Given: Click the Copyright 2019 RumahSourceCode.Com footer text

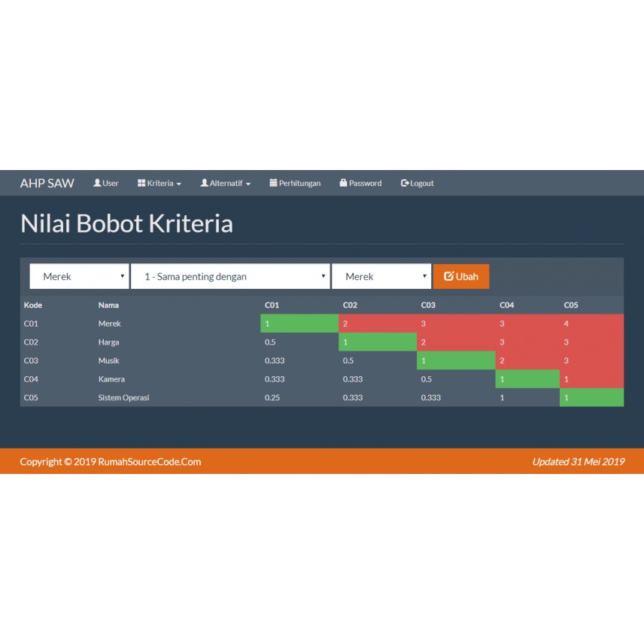Looking at the screenshot, I should (111, 462).
